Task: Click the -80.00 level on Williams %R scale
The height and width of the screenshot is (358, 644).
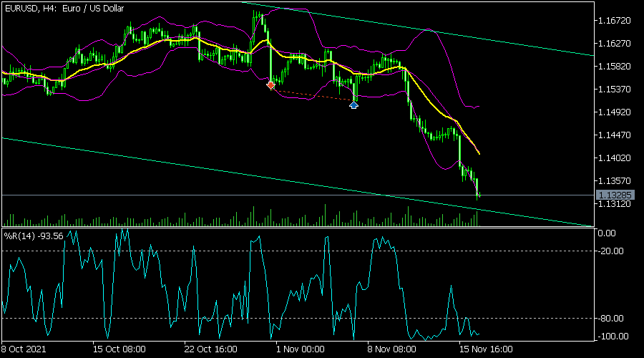Action: (611, 318)
